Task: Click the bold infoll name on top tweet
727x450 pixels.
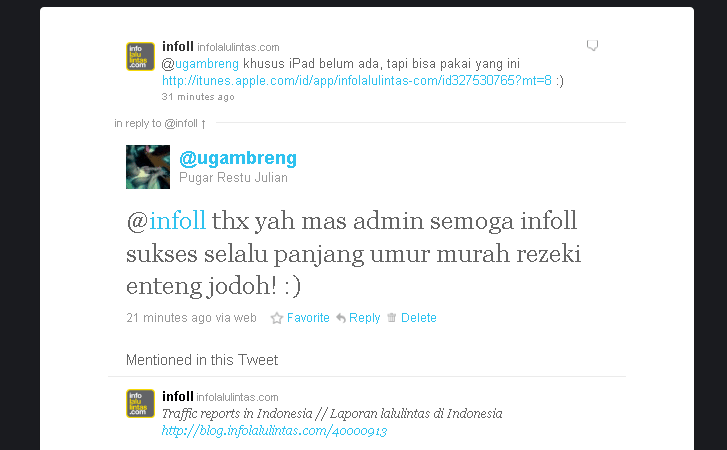Action: pyautogui.click(x=178, y=47)
